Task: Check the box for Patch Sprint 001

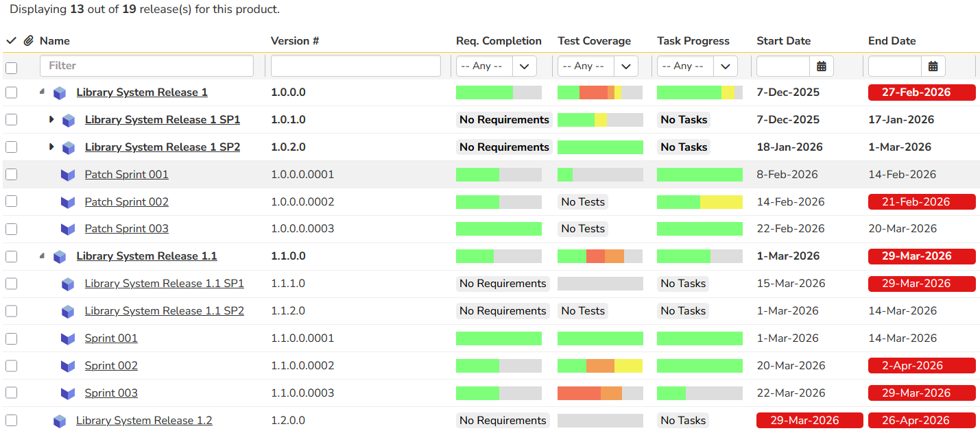Action: (11, 175)
